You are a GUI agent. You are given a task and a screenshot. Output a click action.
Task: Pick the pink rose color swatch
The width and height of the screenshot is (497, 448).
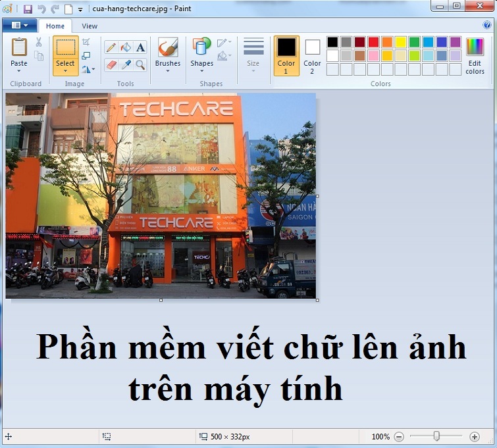point(373,55)
